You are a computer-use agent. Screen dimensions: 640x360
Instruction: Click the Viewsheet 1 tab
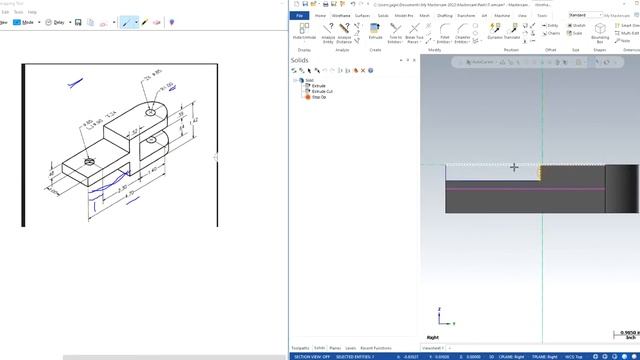[432, 348]
